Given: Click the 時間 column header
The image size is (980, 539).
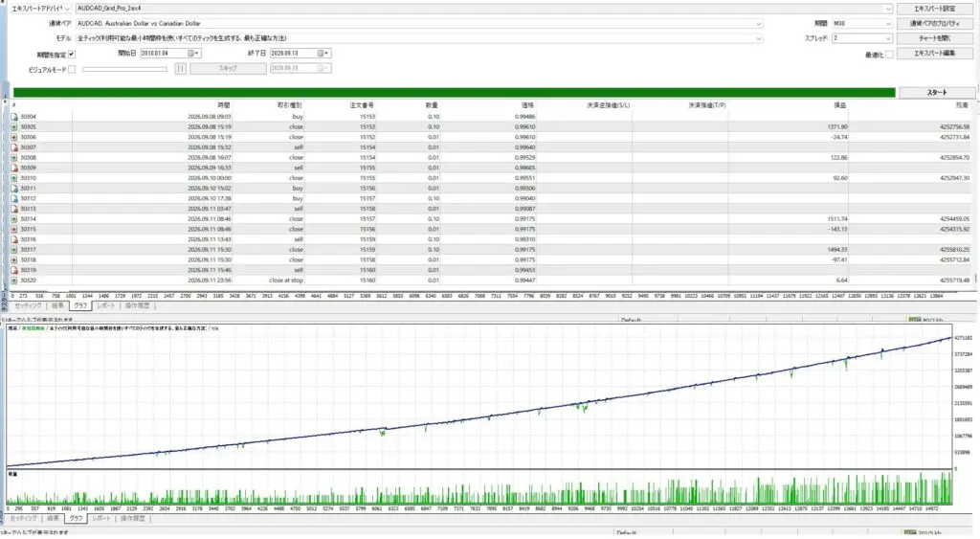Looking at the screenshot, I should (x=224, y=105).
